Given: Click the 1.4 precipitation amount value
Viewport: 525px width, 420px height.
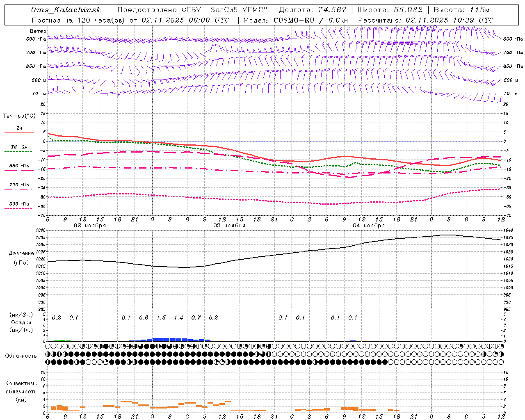Looking at the screenshot, I should [178, 317].
